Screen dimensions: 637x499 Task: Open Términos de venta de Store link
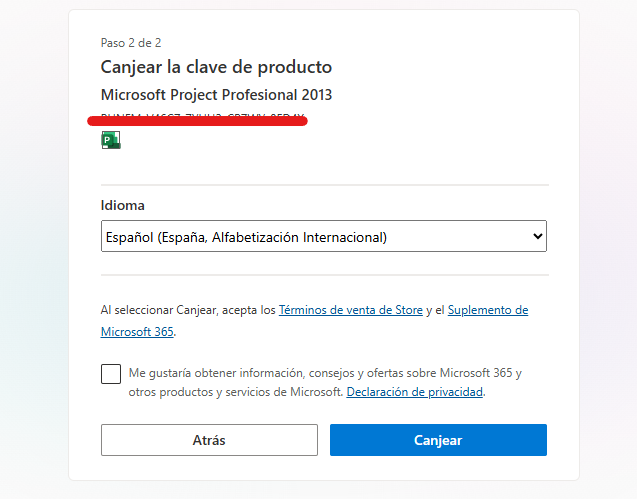tap(350, 310)
